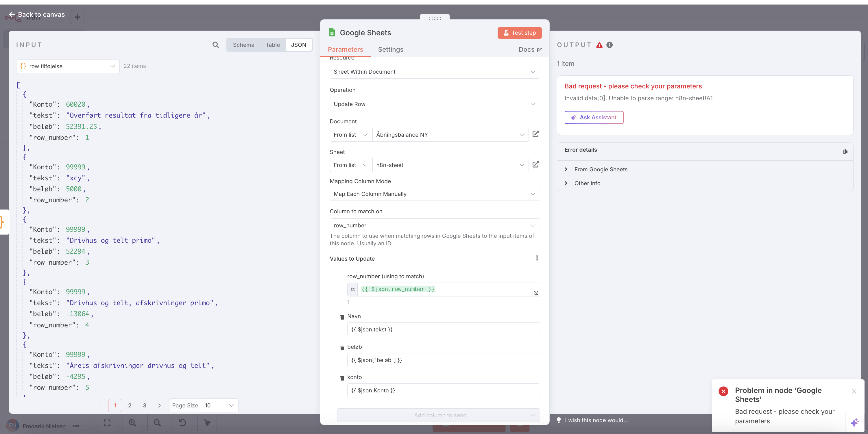Switch to the Parameters tab

pos(346,49)
